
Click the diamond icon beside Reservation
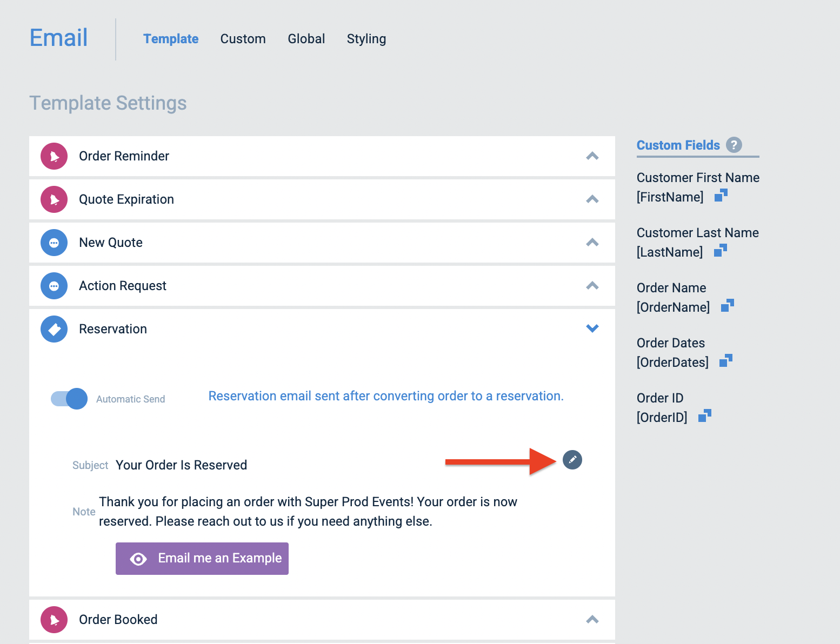(54, 329)
